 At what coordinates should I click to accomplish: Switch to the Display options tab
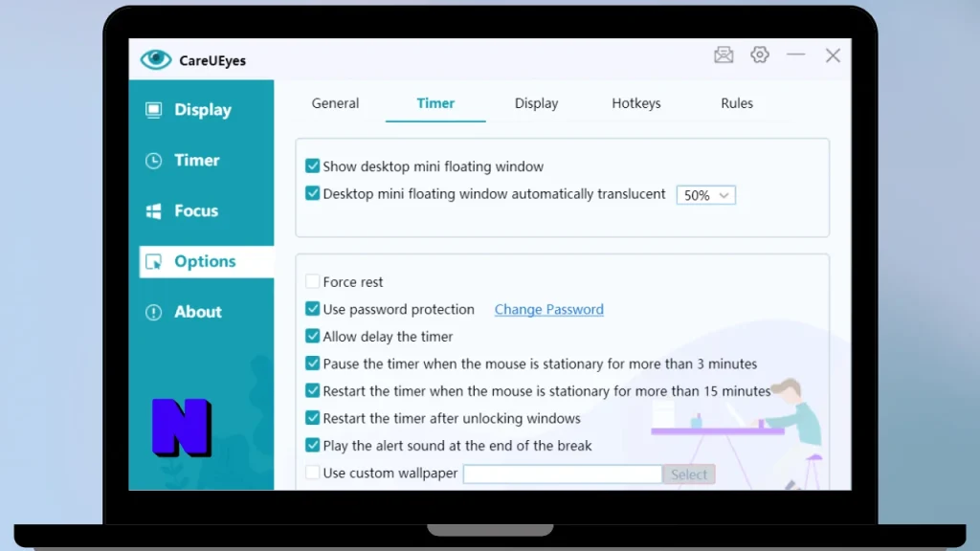(x=536, y=103)
